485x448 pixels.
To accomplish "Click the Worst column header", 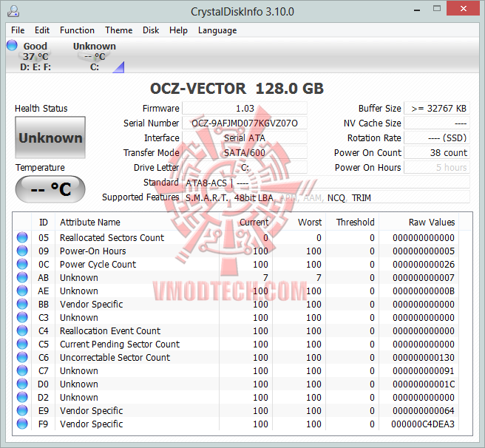I will pos(299,222).
